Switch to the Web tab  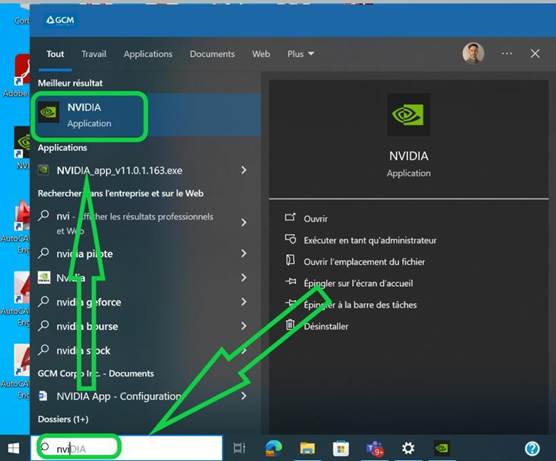pos(261,54)
